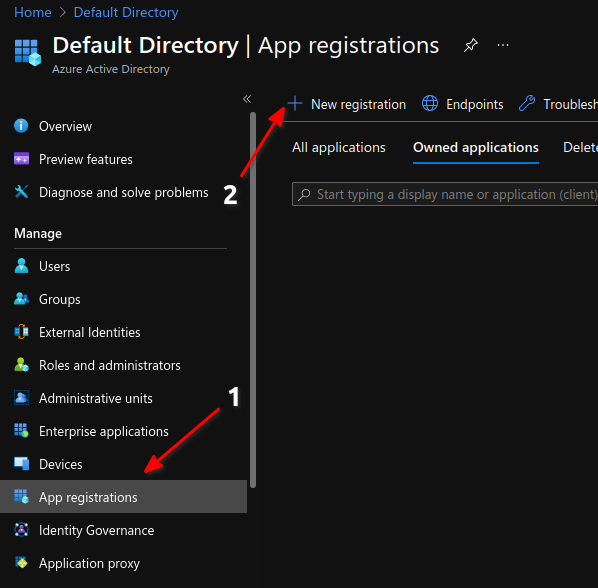The image size is (598, 588).
Task: Click the App registrations icon
Action: click(x=21, y=497)
